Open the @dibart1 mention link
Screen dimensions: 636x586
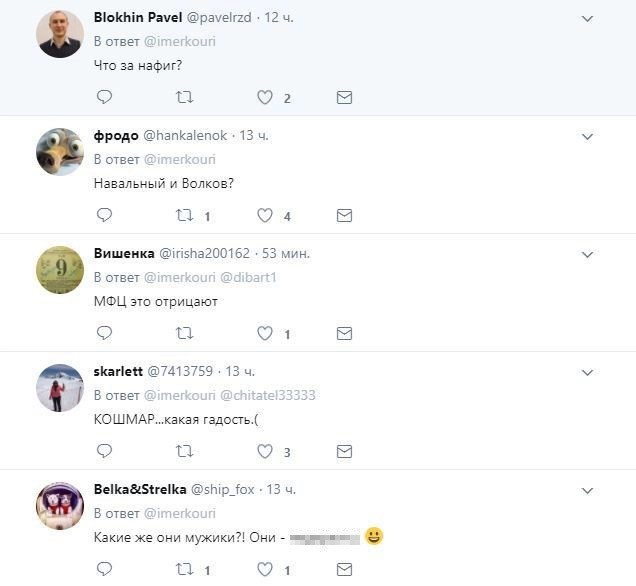point(248,277)
